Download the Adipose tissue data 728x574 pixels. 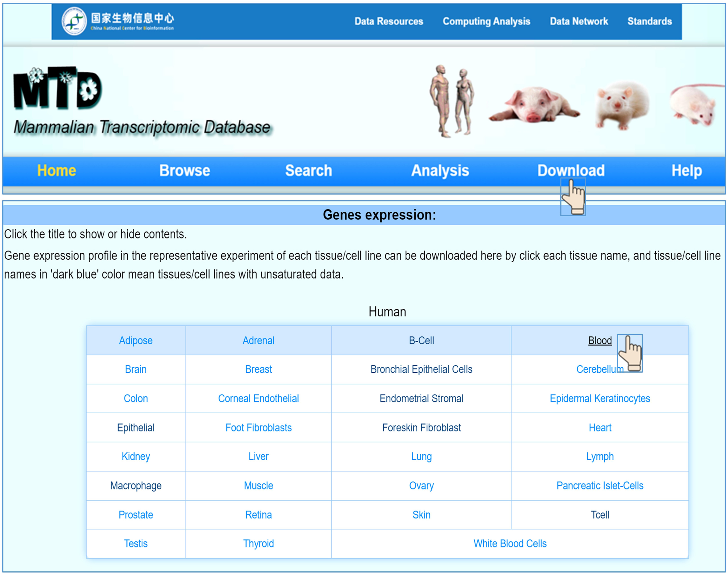[x=136, y=341]
